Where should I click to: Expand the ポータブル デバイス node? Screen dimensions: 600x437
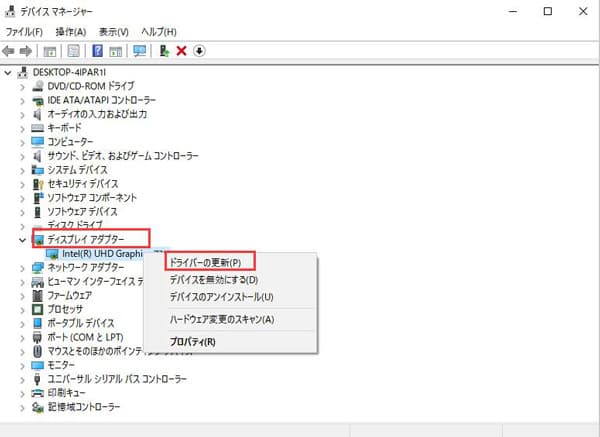point(22,324)
